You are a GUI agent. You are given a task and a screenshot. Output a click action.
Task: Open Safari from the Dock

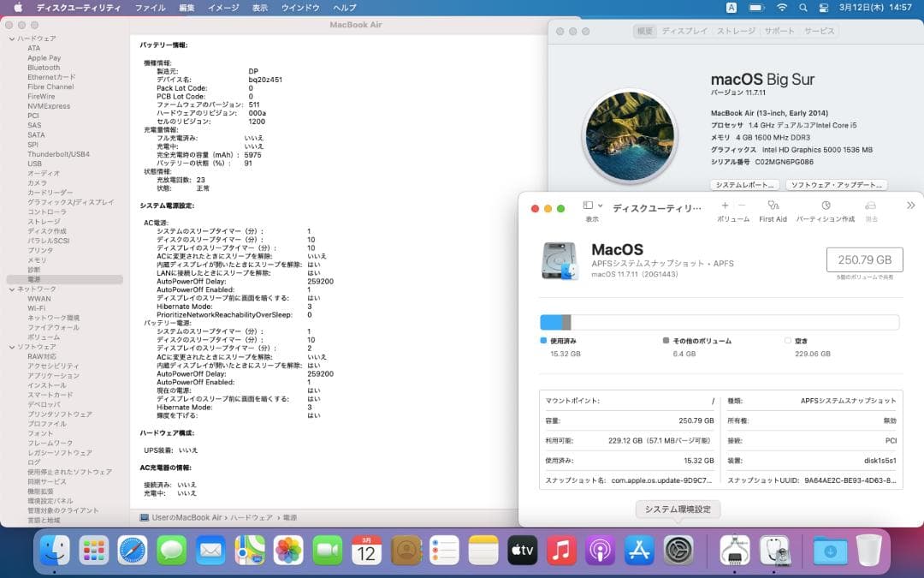tap(133, 551)
